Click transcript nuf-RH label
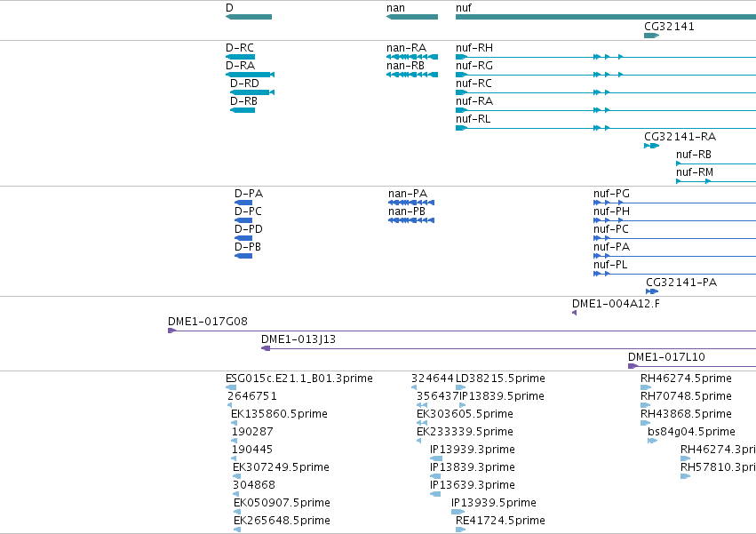Viewport: 756px width, 534px height. (x=474, y=48)
